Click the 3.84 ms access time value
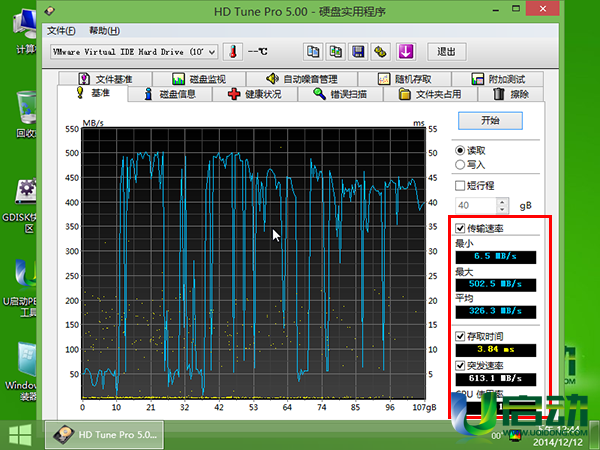 point(496,349)
